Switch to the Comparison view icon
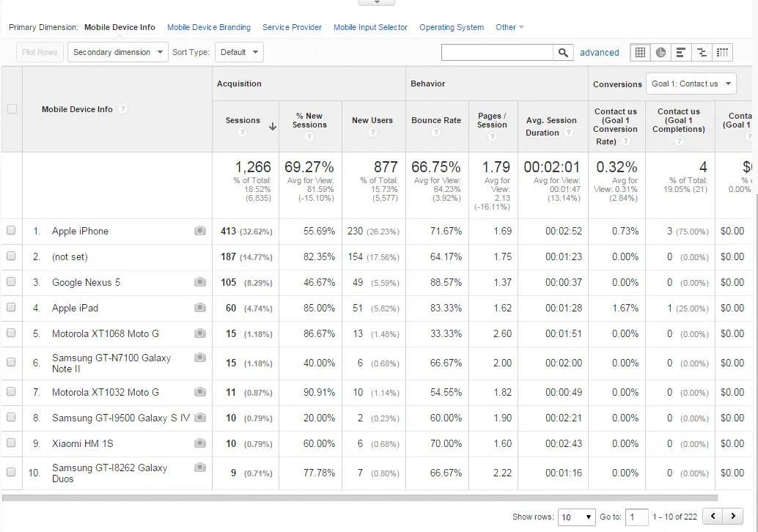The image size is (758, 532). click(702, 52)
